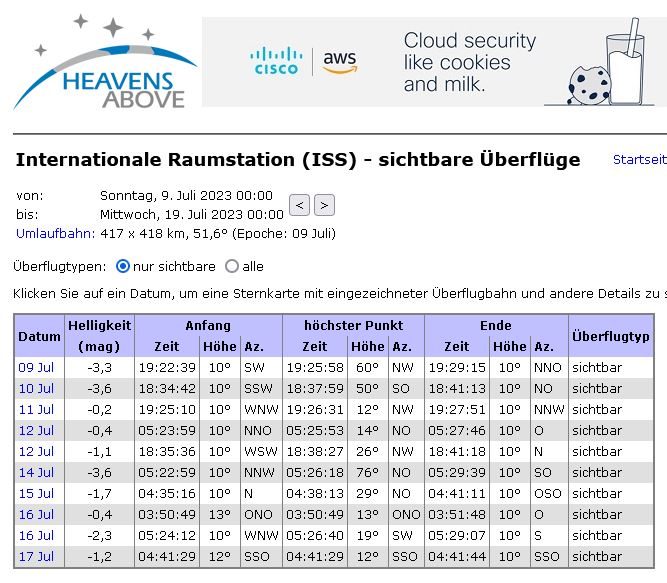Screen dimensions: 667x583
Task: Open the 14 Jul pass details
Action: tap(36, 472)
